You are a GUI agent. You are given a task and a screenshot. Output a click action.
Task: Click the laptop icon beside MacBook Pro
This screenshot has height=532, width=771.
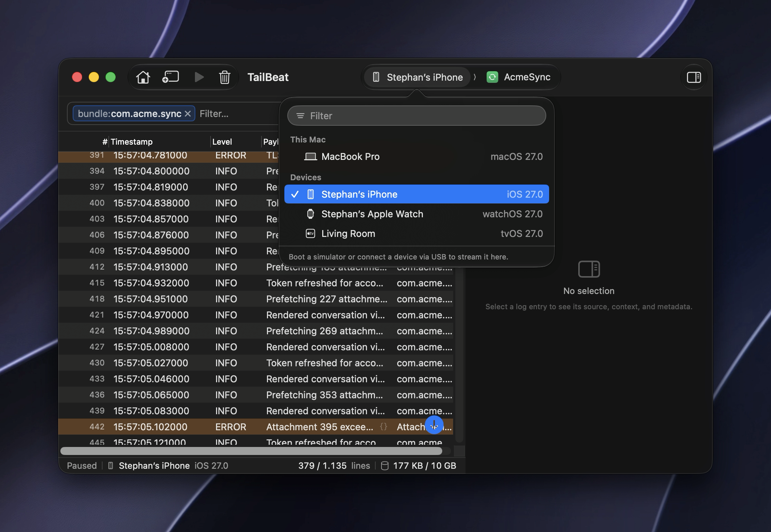click(x=310, y=157)
